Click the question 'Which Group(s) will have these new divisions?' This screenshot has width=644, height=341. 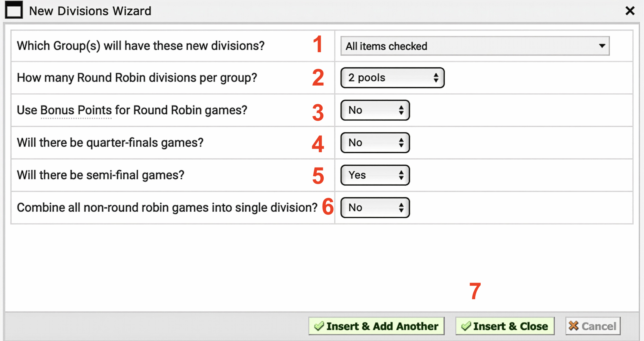[x=141, y=46]
